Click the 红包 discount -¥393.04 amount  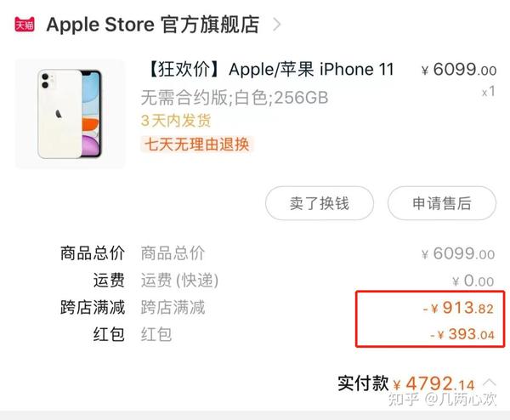[462, 334]
